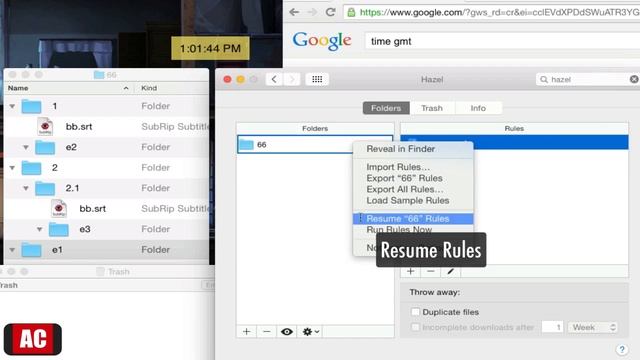This screenshot has height=360, width=640.
Task: Click the 66 folder title icon in Finder
Action: click(x=99, y=75)
